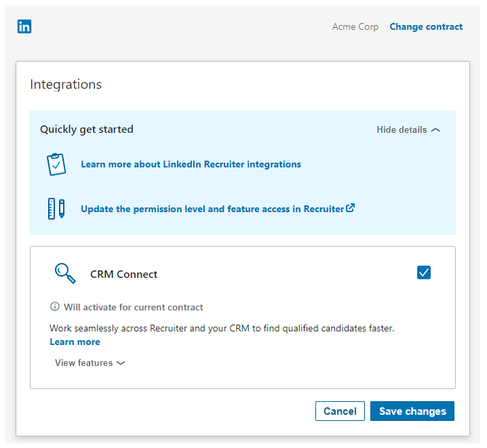Expand View features under CRM Connect
Screen dimensions: 487x448
click(x=90, y=363)
